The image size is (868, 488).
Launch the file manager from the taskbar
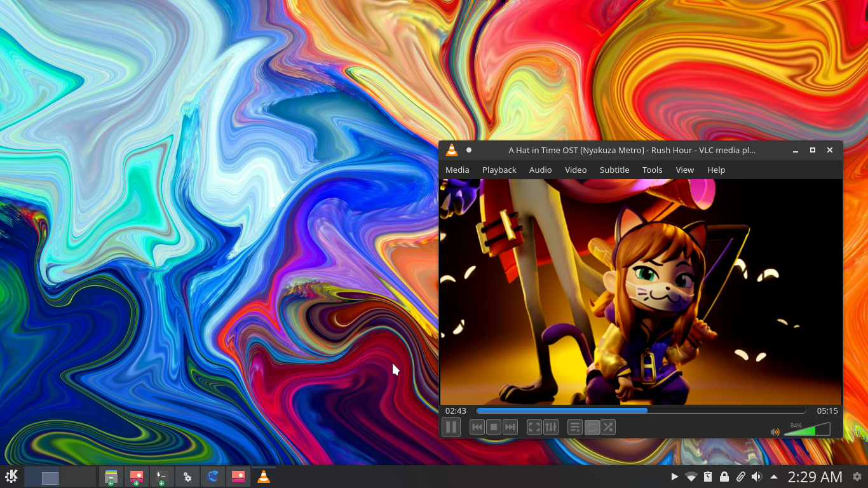pos(111,477)
